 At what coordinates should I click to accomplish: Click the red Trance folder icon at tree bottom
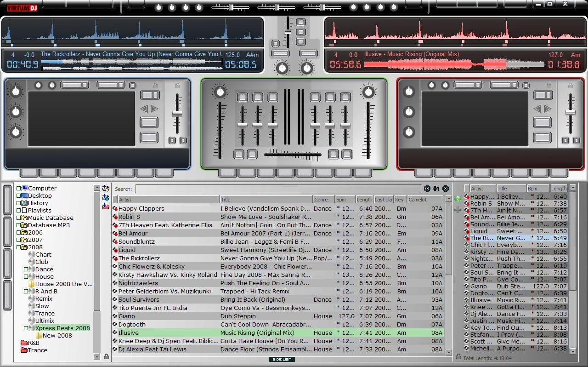[x=24, y=350]
